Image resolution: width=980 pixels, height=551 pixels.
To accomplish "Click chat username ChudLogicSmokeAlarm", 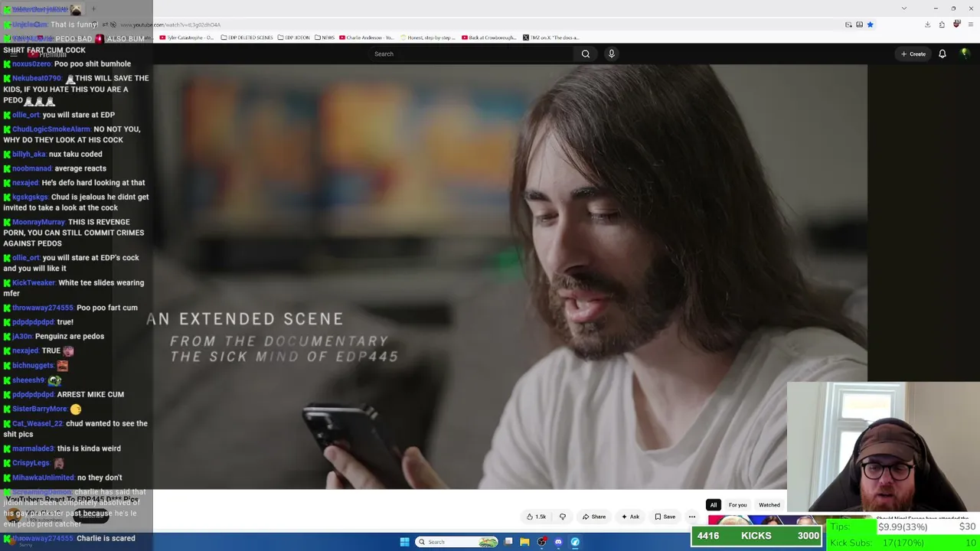I will pos(51,129).
